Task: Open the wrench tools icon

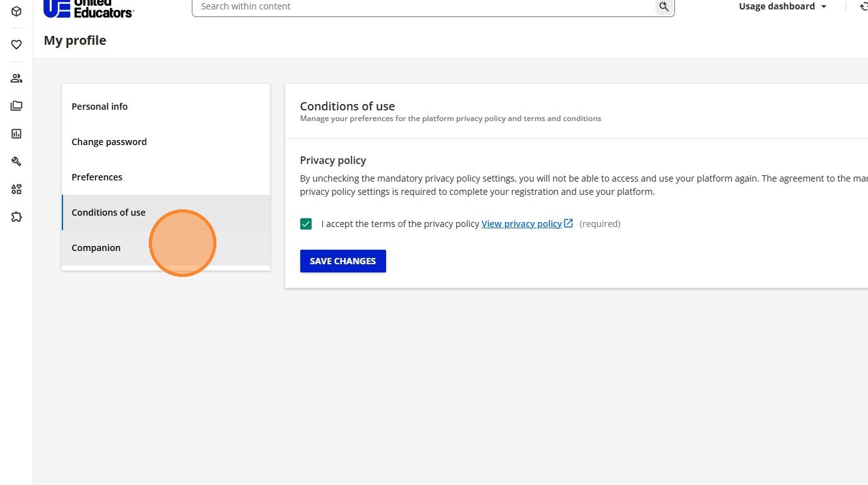Action: [16, 161]
